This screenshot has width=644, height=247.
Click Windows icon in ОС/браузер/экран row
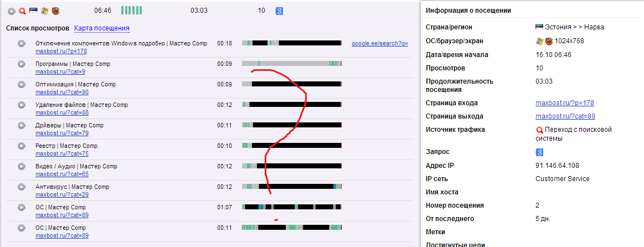(539, 40)
